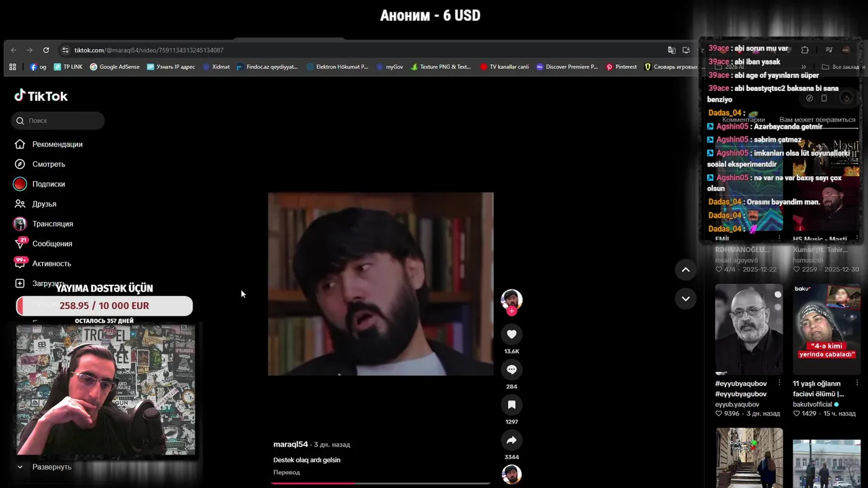Click the playing video frame
Viewport: 868px width, 488px height.
tap(380, 283)
